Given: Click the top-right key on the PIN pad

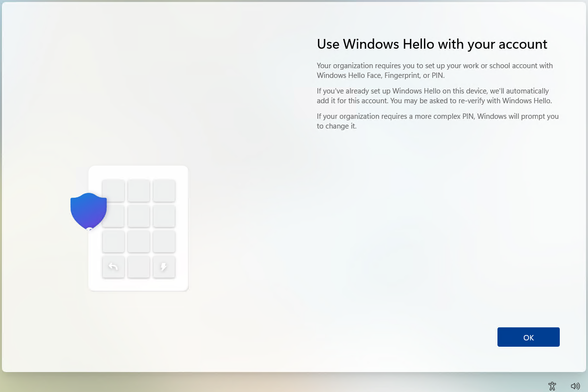Looking at the screenshot, I should pos(164,190).
